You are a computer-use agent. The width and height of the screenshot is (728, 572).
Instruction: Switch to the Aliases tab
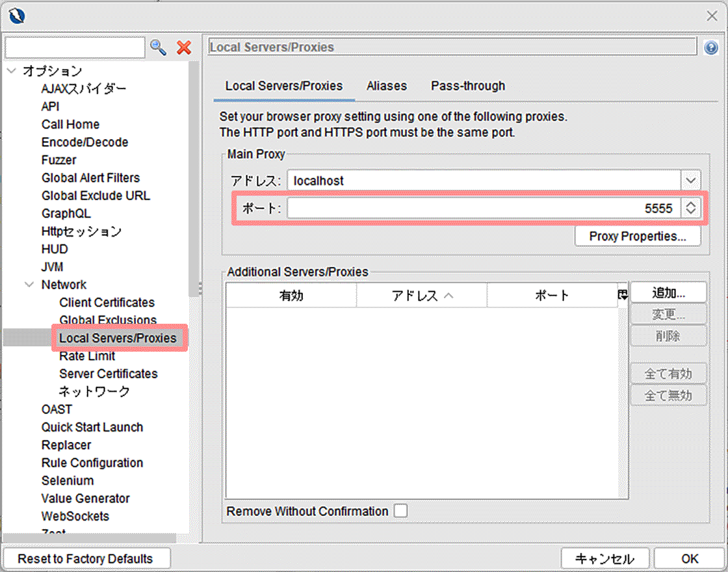(387, 86)
